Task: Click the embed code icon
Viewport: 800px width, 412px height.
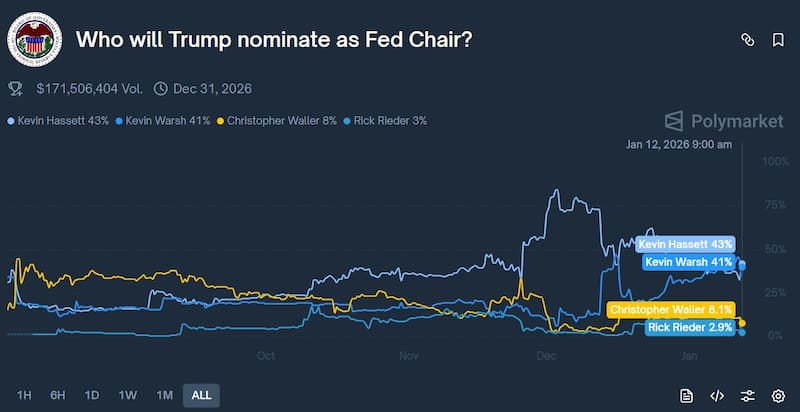Action: (717, 395)
